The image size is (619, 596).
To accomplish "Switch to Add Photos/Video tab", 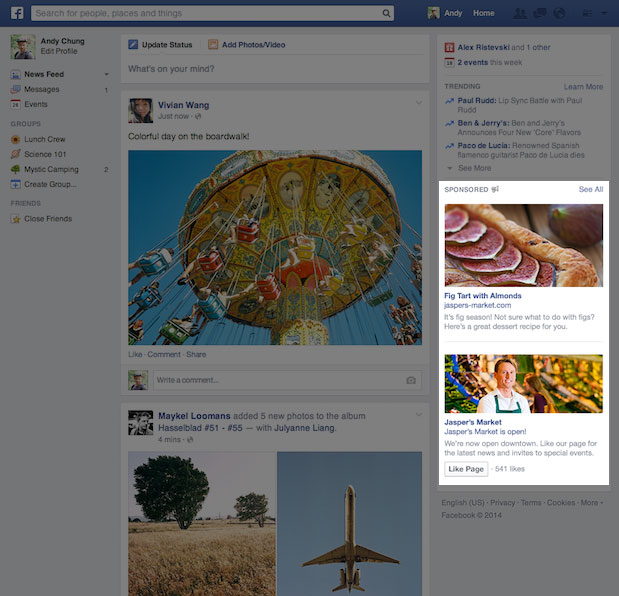I will coord(246,45).
